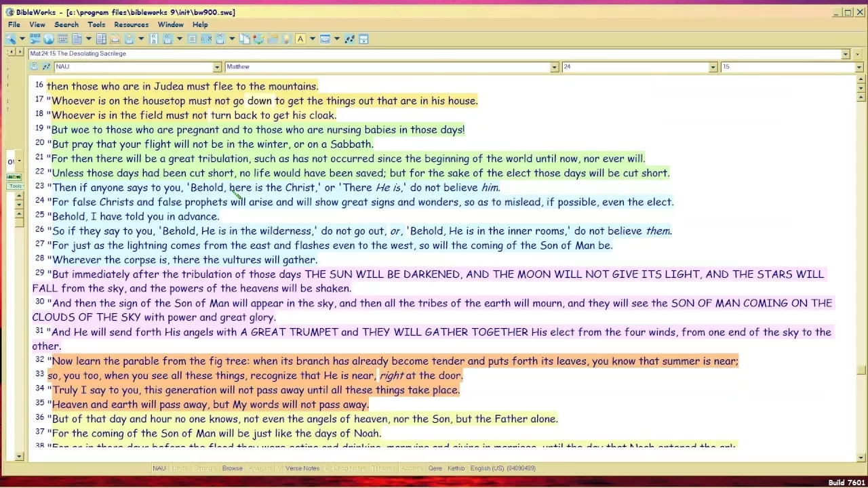Click verse 29 text 'THE SUN WILL BE DARKENED'

tap(382, 274)
